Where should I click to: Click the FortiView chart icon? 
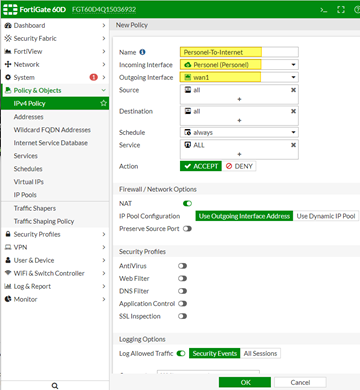8,51
